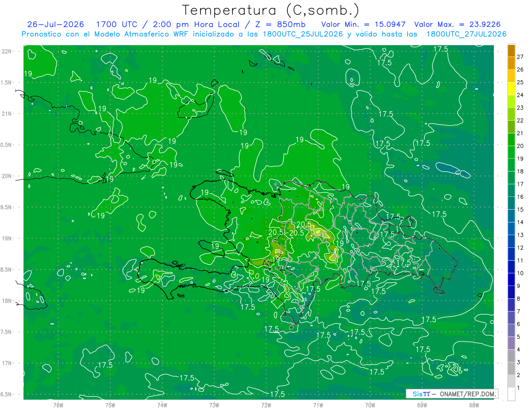Click the "24" color scale label
The width and height of the screenshot is (532, 411).
[x=520, y=95]
